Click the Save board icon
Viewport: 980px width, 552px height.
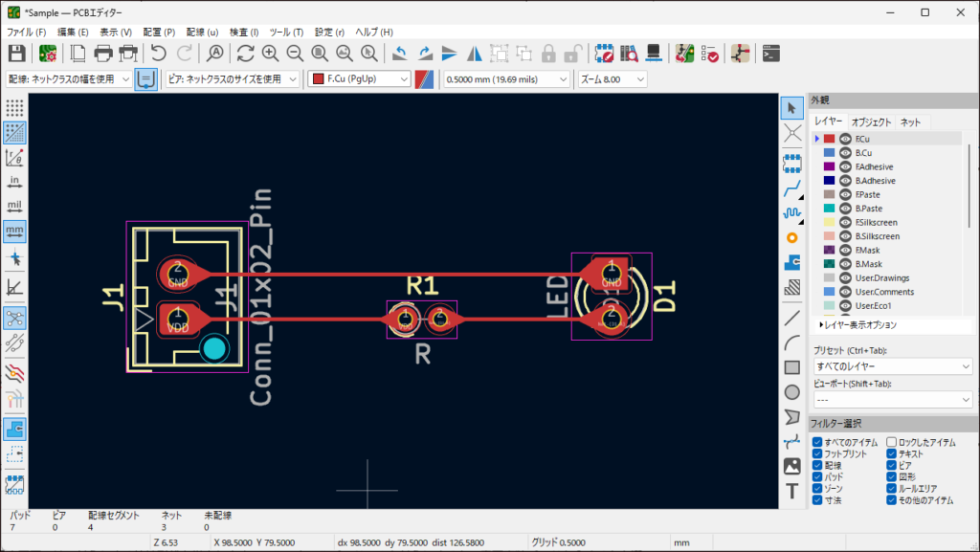pyautogui.click(x=16, y=54)
